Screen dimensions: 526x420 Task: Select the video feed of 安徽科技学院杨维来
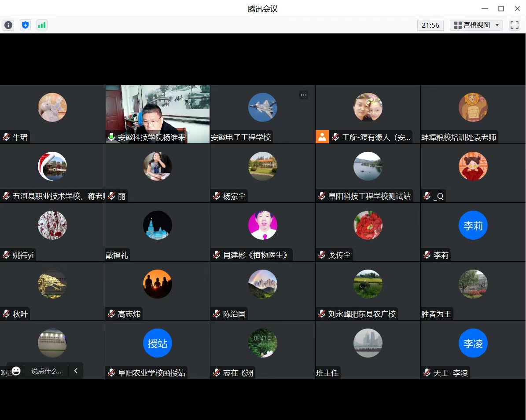coord(158,110)
